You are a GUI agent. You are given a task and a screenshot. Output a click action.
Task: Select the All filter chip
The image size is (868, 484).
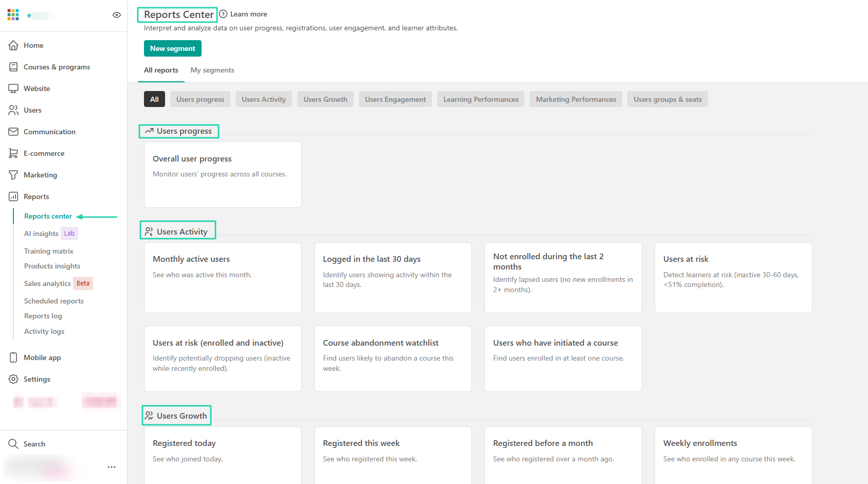(154, 99)
